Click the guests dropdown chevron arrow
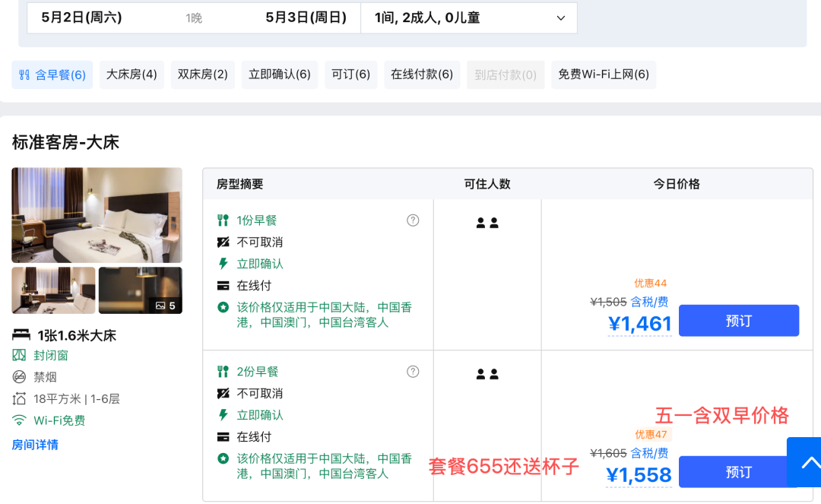This screenshot has width=821, height=504. (x=561, y=17)
